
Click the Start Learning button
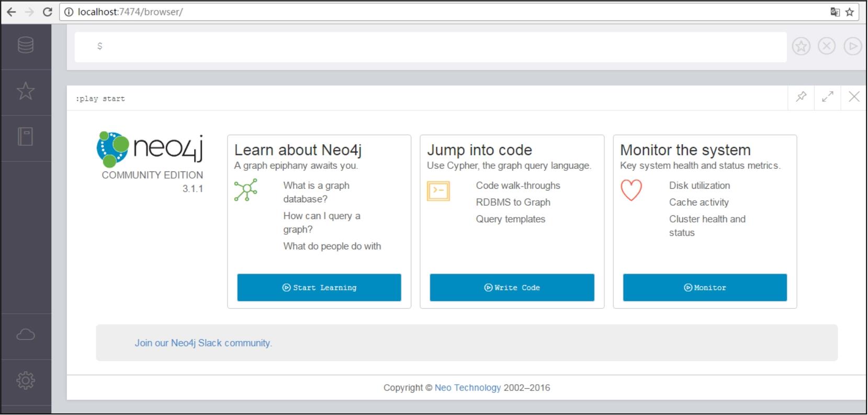[x=319, y=287]
